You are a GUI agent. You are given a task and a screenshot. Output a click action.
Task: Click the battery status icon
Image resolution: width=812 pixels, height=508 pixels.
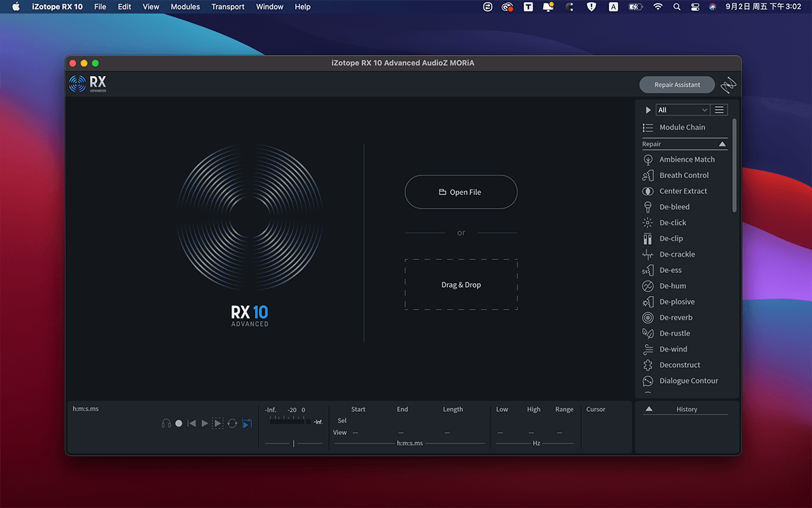(635, 7)
